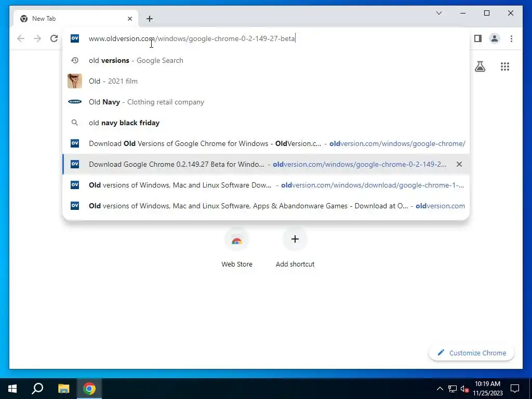Click search magnifier beside old navy black friday

75,123
